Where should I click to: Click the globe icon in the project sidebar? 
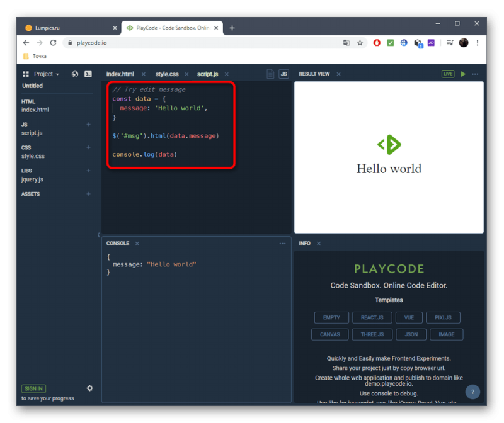[75, 74]
